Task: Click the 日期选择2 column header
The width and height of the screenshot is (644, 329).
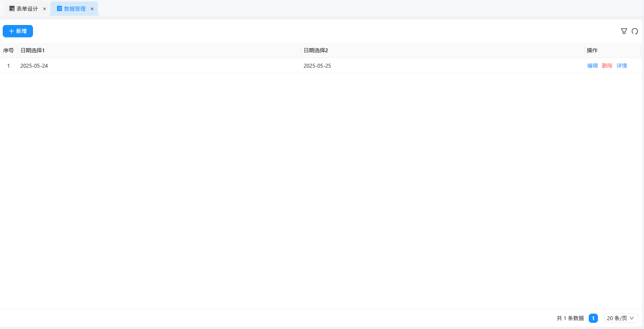Action: (x=443, y=50)
